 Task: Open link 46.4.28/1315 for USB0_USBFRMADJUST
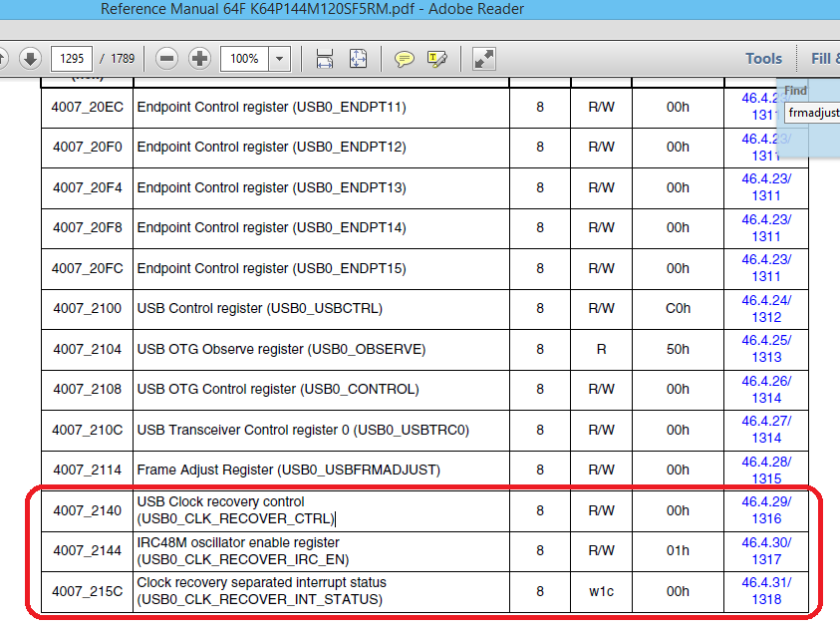pyautogui.click(x=766, y=471)
